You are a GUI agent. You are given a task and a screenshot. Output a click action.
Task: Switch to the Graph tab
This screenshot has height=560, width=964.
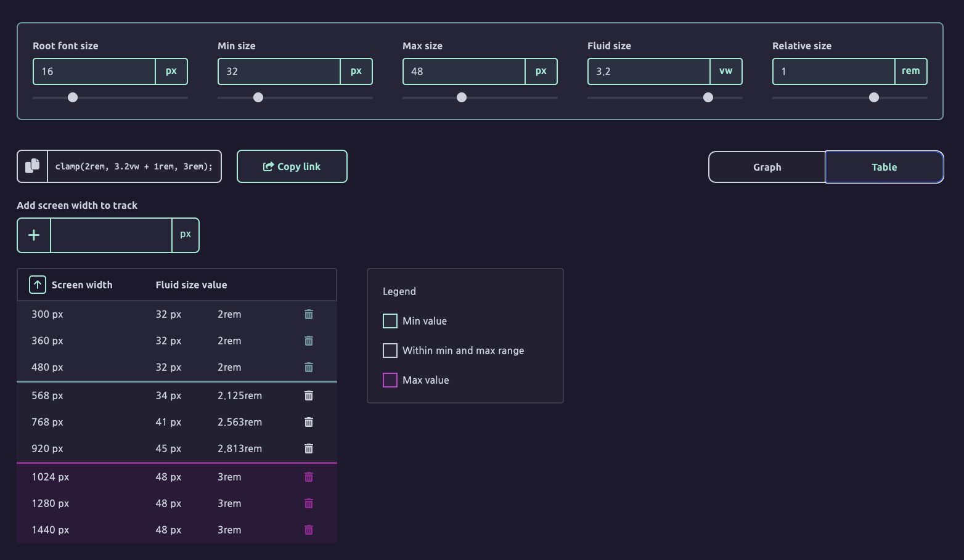coord(766,166)
